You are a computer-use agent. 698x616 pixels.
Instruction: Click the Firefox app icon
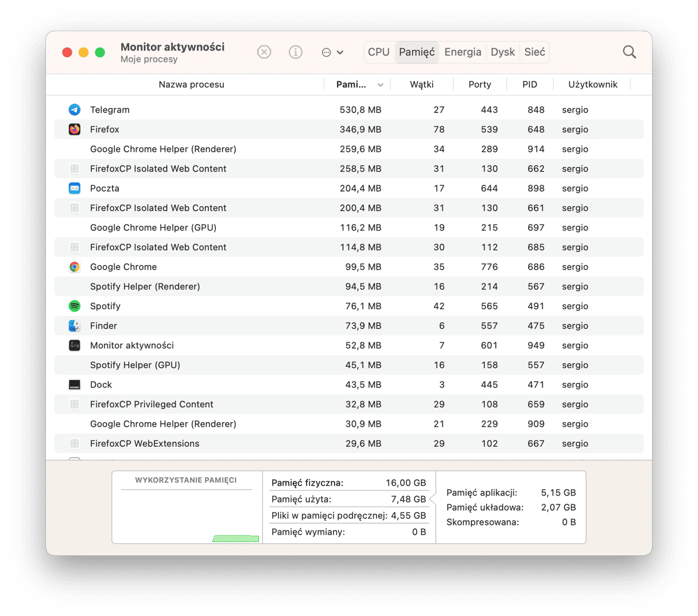75,129
